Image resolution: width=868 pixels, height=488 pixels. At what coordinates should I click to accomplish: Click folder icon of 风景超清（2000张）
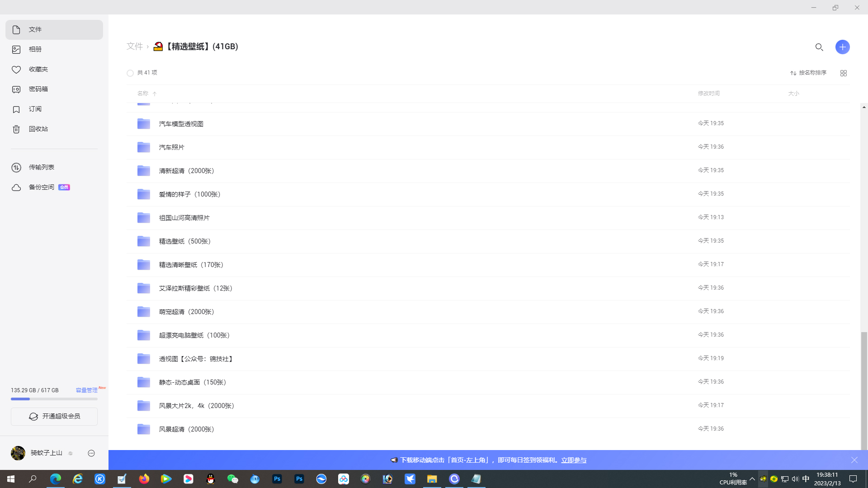[144, 429]
